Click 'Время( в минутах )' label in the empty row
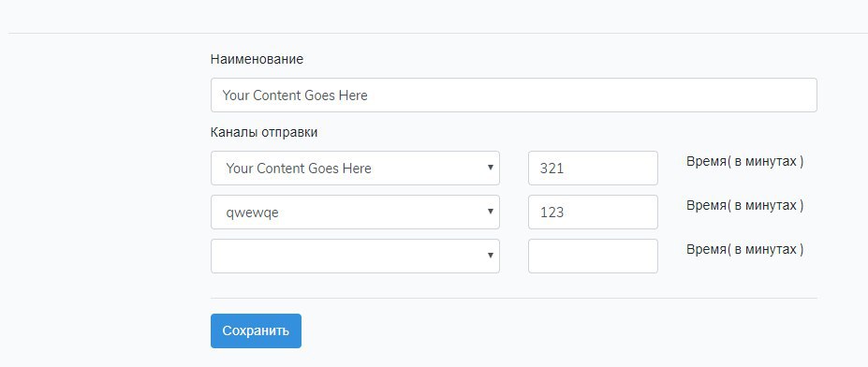The width and height of the screenshot is (868, 367). (744, 249)
